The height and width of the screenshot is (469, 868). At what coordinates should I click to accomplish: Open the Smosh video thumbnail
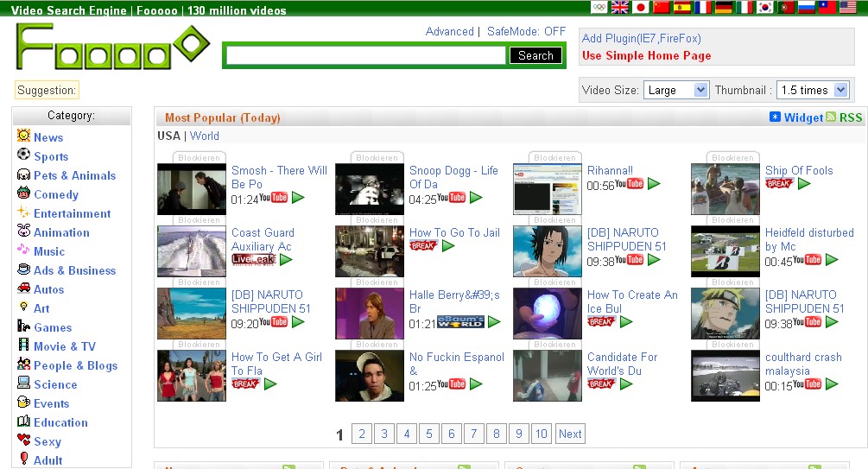[192, 189]
